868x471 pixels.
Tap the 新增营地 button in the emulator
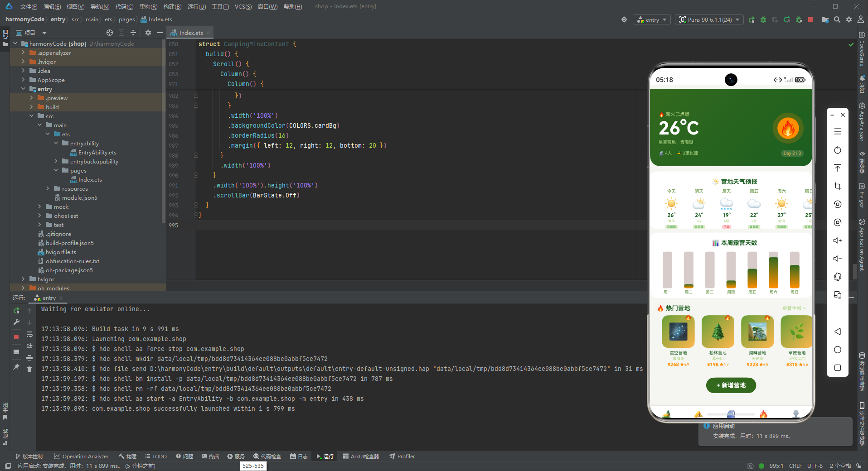(x=731, y=385)
